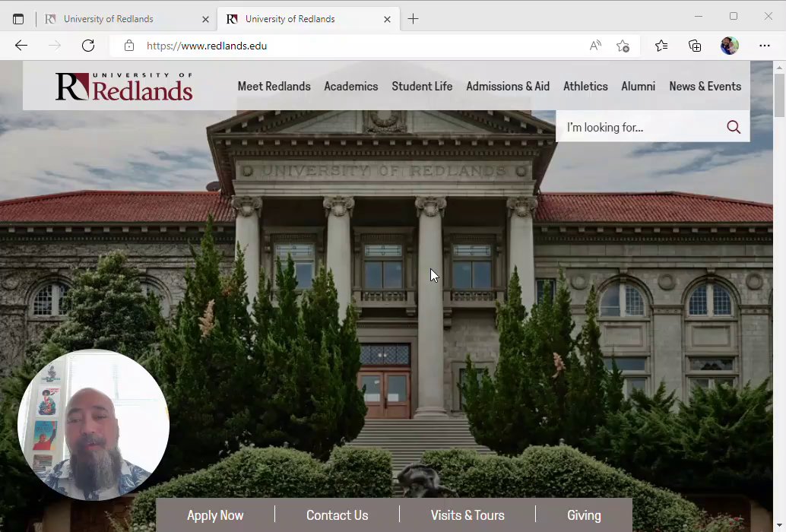
Task: Open the Collections icon
Action: [x=695, y=46]
